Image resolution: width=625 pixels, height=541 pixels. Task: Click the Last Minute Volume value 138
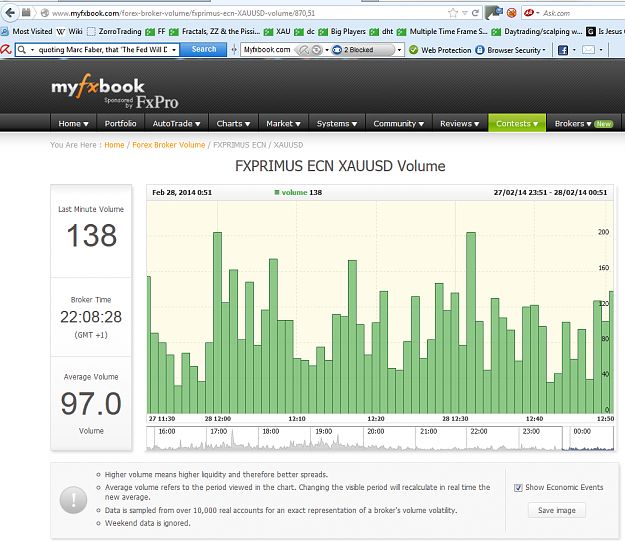91,235
